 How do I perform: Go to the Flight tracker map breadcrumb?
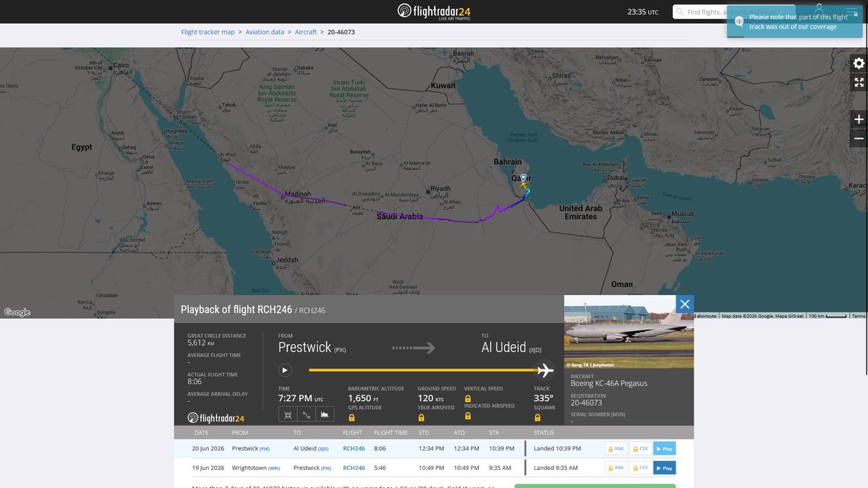[208, 33]
